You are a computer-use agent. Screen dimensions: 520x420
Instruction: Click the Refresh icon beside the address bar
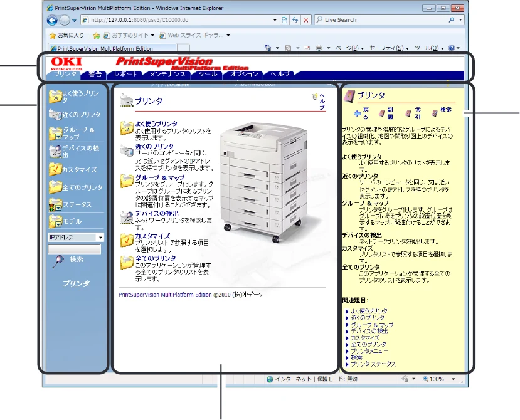295,20
